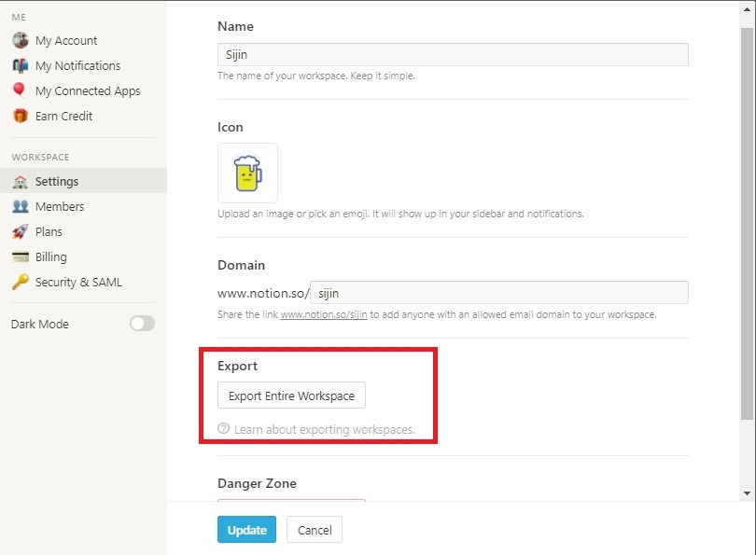Click the My Notifications mailbox icon

click(20, 65)
